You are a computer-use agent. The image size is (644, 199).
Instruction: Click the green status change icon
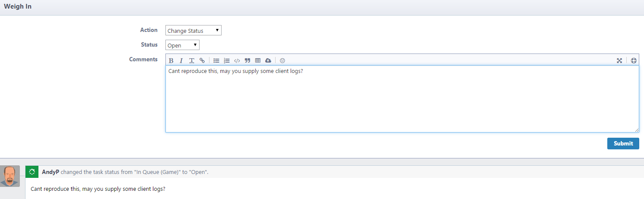click(x=32, y=172)
